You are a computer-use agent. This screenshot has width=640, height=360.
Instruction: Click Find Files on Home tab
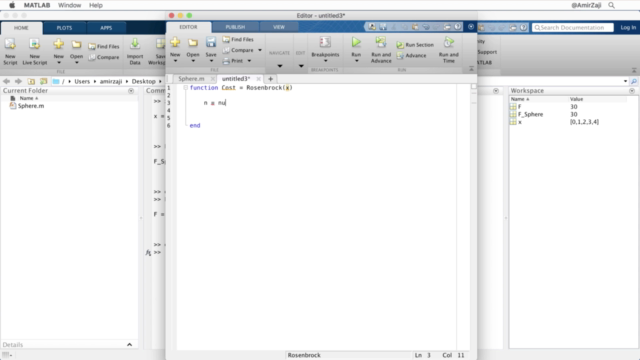(104, 47)
